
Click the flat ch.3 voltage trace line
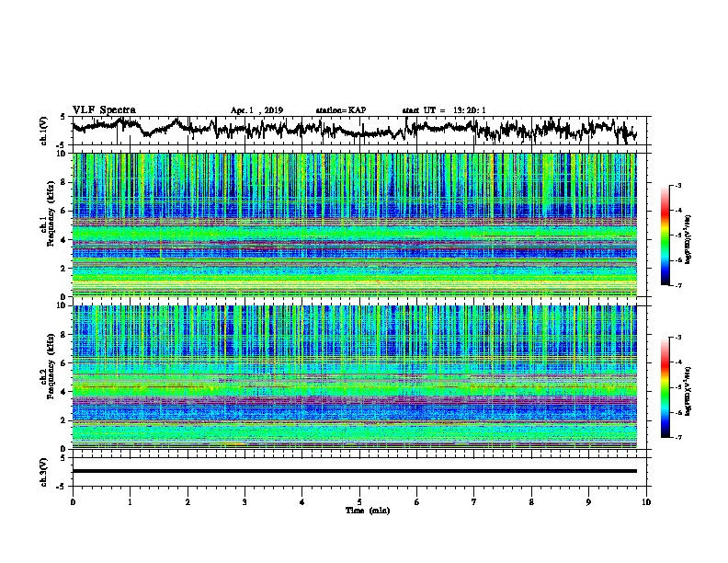coord(354,471)
